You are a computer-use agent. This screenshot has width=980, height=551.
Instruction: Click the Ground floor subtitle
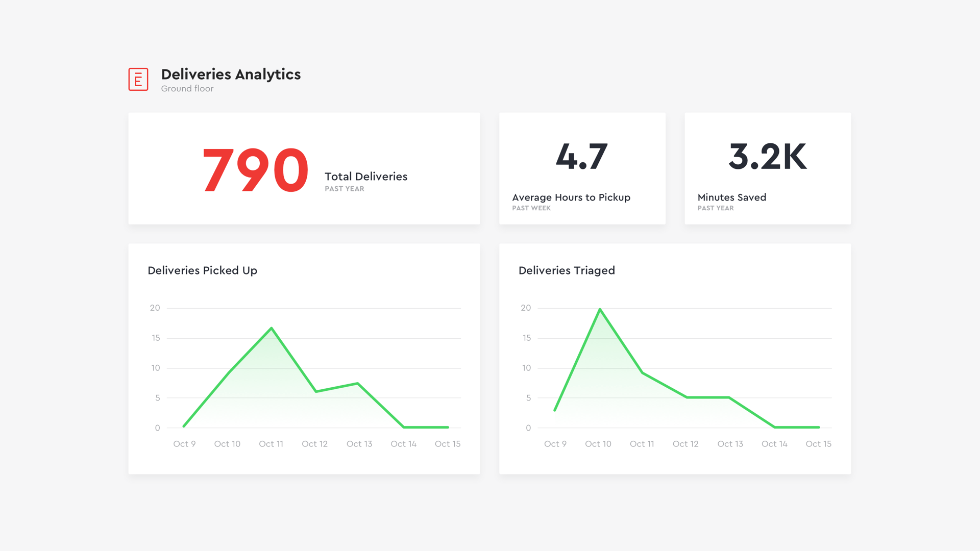187,89
